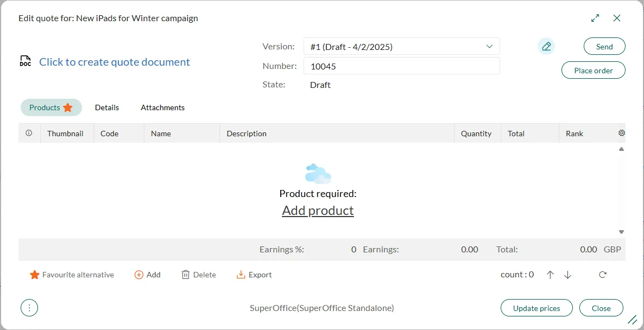
Task: Click Update prices button
Action: [536, 308]
